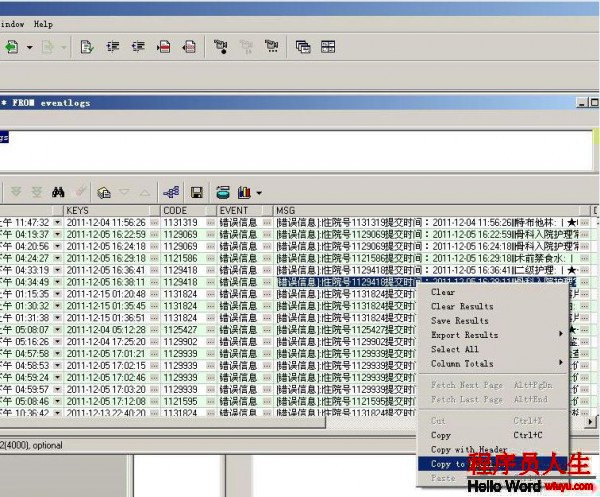
Task: Click the KEYS column header
Action: click(108, 210)
